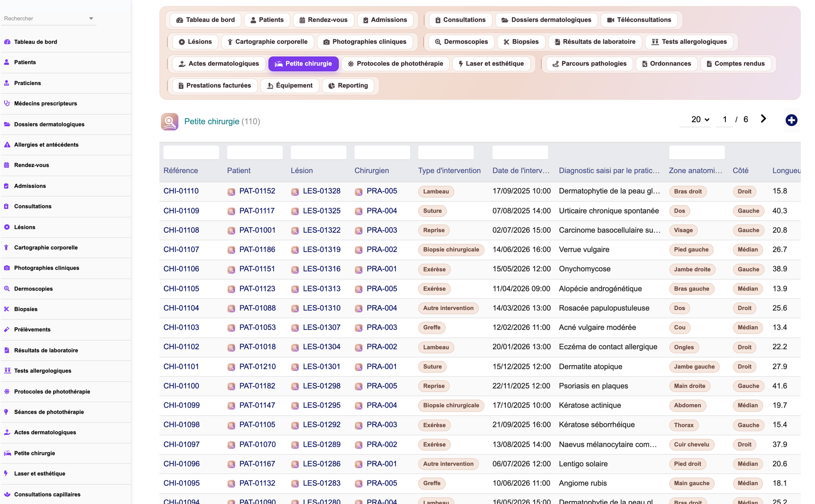815x504 pixels.
Task: Open patient link PAT-01210
Action: tap(258, 367)
